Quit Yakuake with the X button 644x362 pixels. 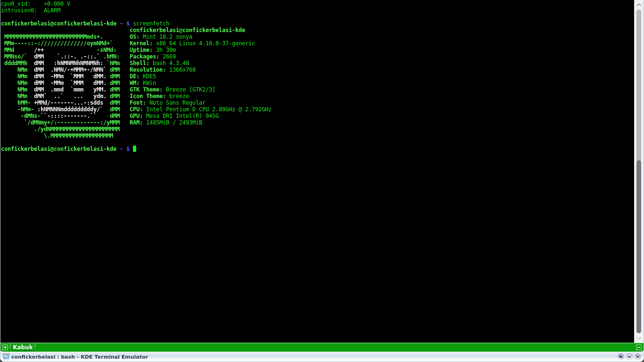point(638,357)
